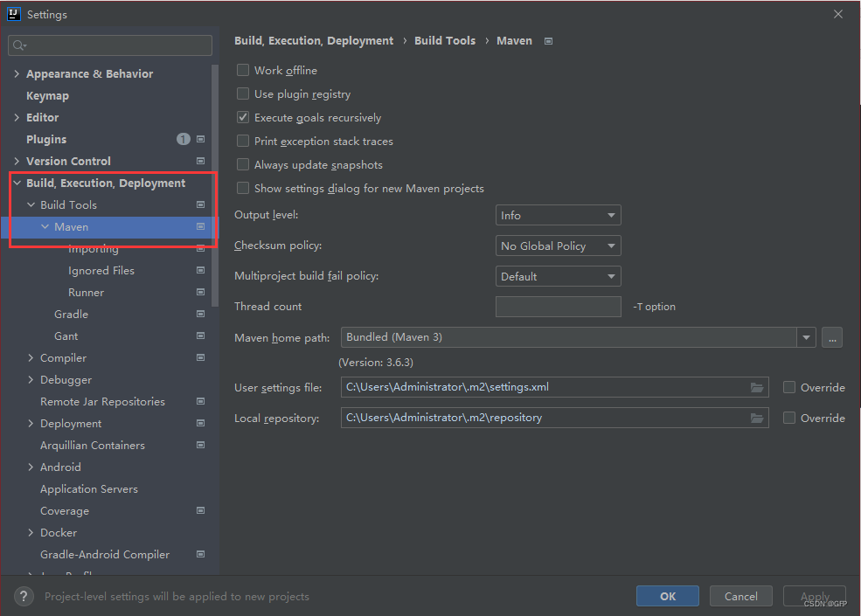
Task: Open Runner settings under Maven
Action: pos(86,293)
